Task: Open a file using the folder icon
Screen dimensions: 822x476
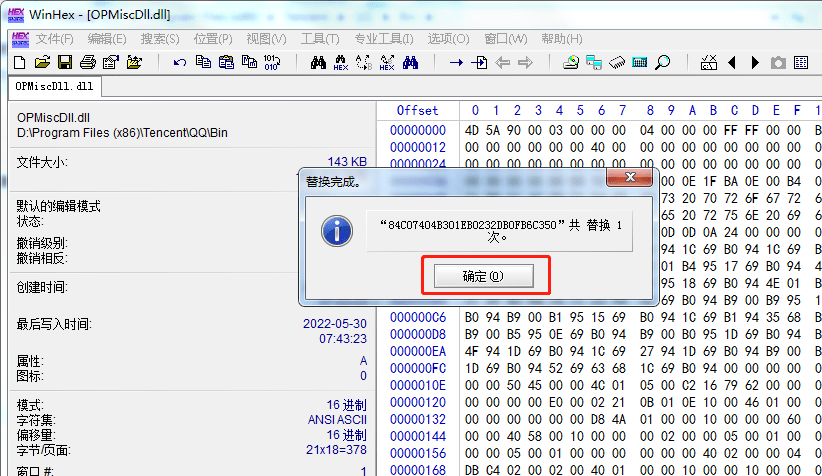Action: point(42,62)
